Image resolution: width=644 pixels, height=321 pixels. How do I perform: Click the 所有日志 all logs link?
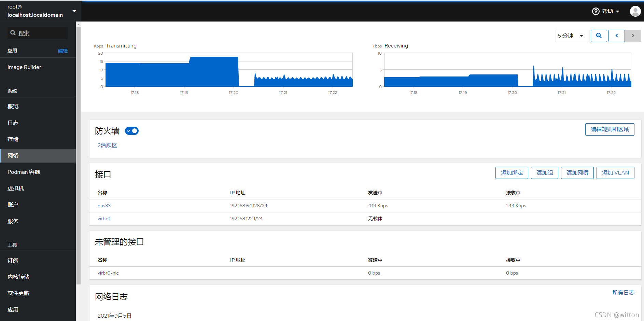(623, 293)
